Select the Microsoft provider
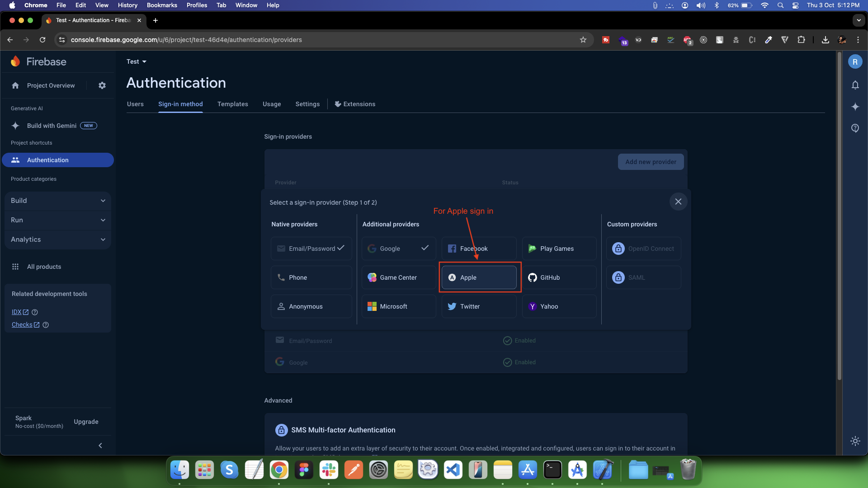 [x=399, y=306]
